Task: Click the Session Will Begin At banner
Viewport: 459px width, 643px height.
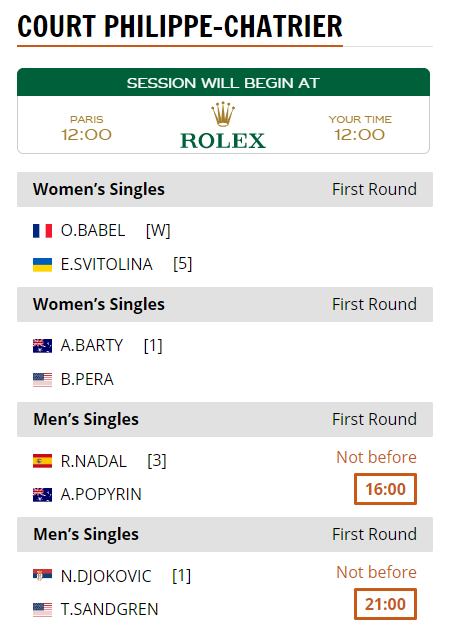Action: (x=224, y=82)
